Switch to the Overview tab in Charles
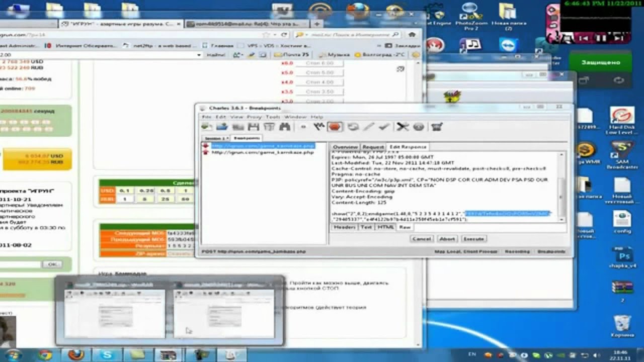 345,147
